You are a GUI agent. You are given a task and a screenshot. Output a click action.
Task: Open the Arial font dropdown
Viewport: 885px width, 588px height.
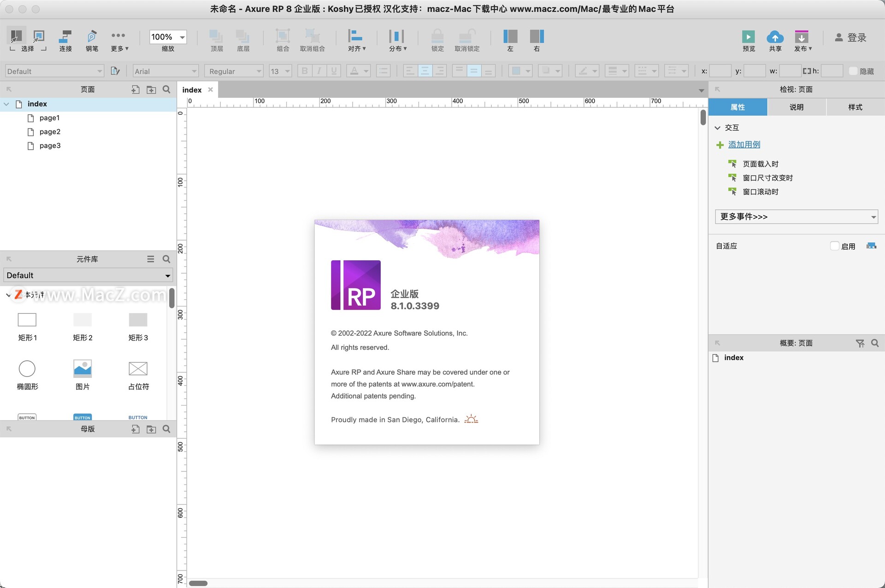(165, 71)
